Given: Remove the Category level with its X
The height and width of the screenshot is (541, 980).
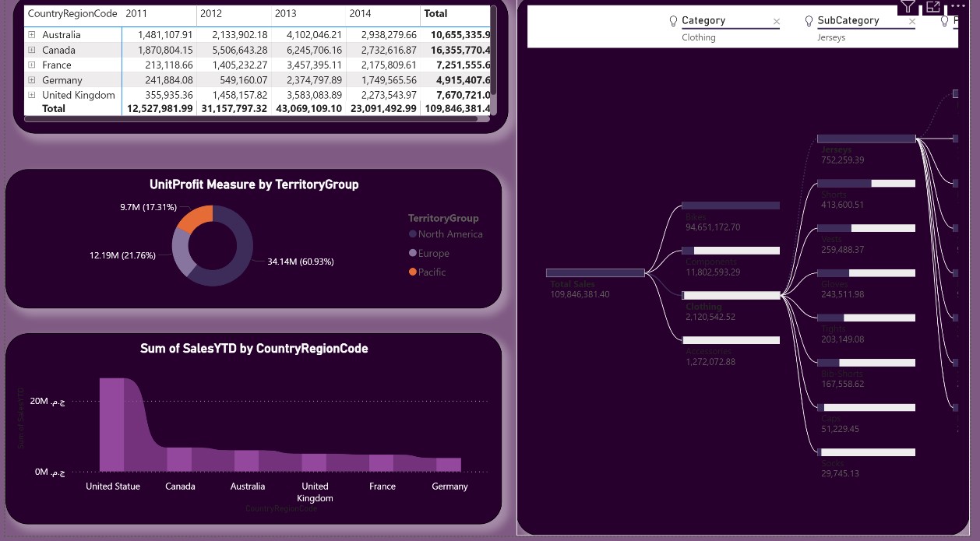Looking at the screenshot, I should pyautogui.click(x=776, y=22).
